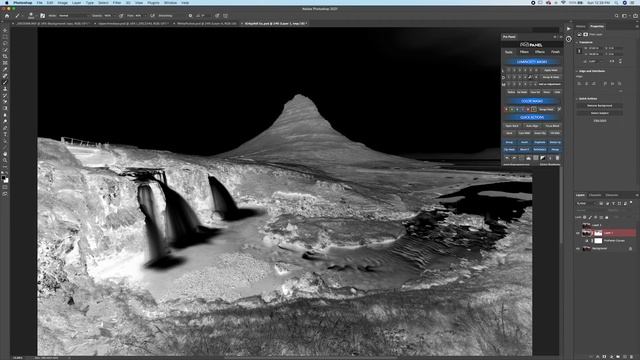The image size is (640, 360).
Task: Click View More under Quick Actions
Action: click(x=600, y=121)
